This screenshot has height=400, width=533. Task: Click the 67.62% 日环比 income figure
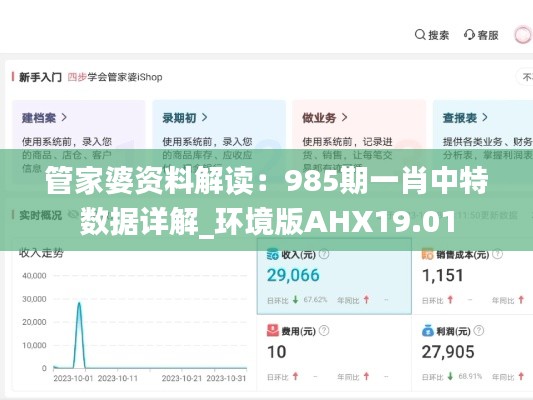(x=315, y=300)
